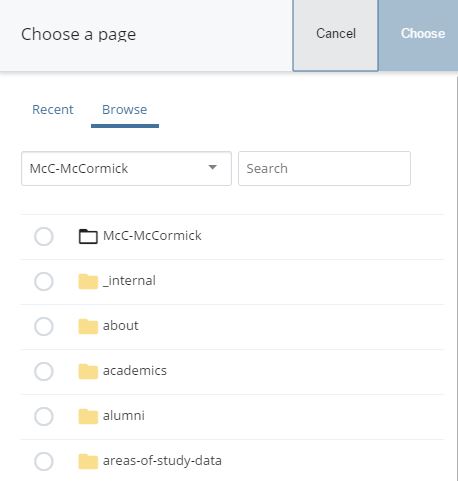Viewport: 458px width, 481px height.
Task: Open the alumni folder name
Action: 124,416
